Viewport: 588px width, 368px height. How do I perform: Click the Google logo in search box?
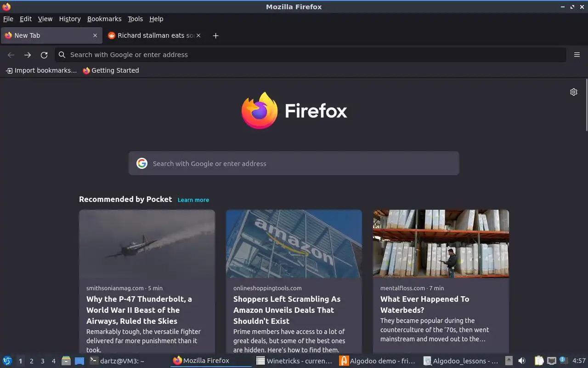142,163
